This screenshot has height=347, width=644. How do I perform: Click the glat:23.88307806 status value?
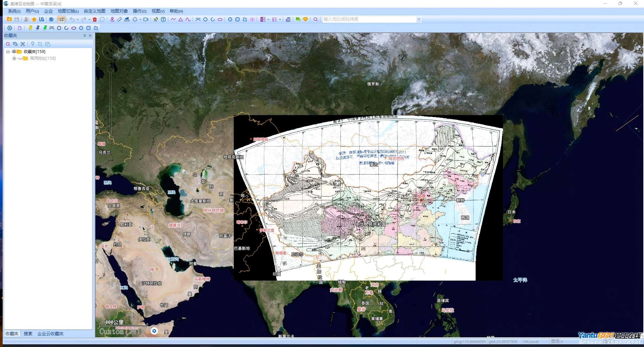(x=503, y=342)
